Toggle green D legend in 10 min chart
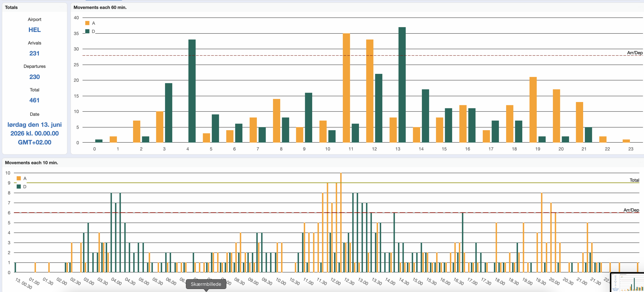 [19, 187]
